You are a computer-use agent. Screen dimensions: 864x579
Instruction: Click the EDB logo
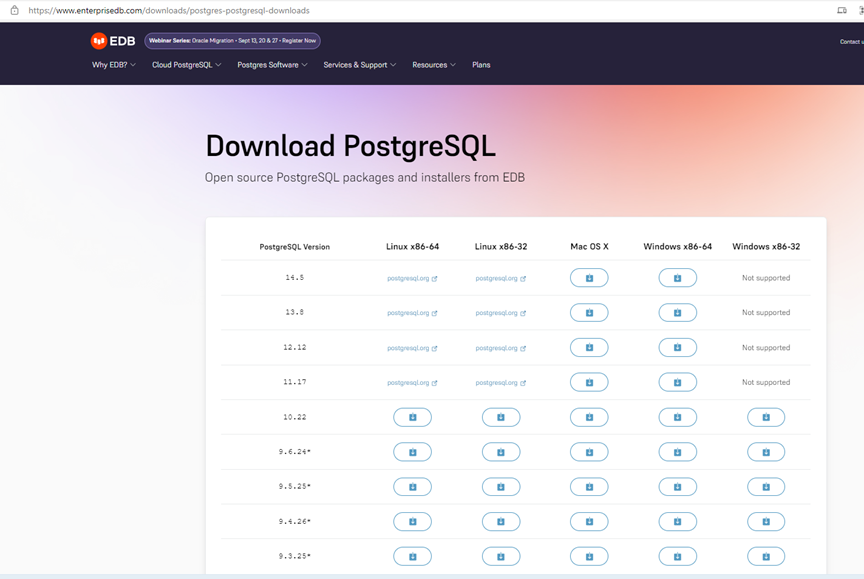(x=113, y=41)
